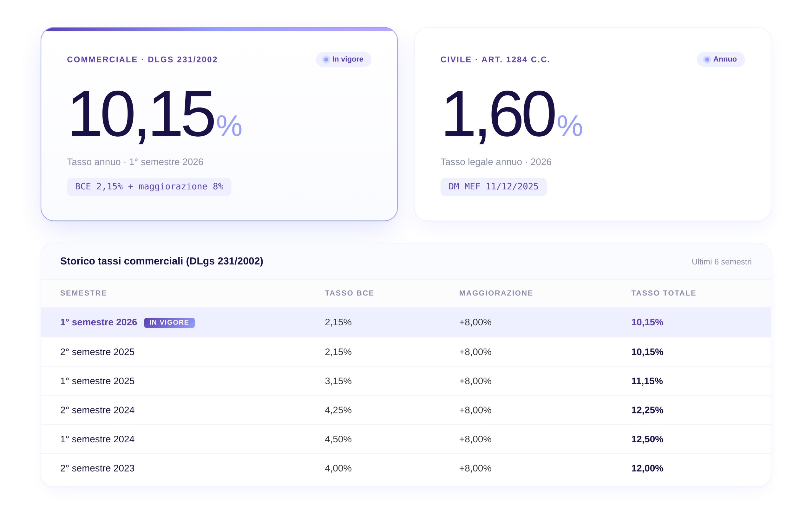
Task: Click the "COMMERCIALE · DLGS 231/2002" card heading
Action: (x=142, y=60)
